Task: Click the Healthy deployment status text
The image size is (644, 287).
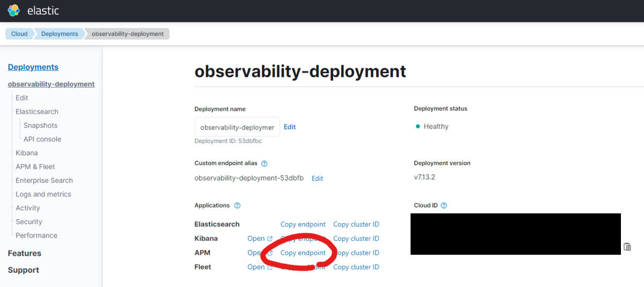Action: [436, 127]
